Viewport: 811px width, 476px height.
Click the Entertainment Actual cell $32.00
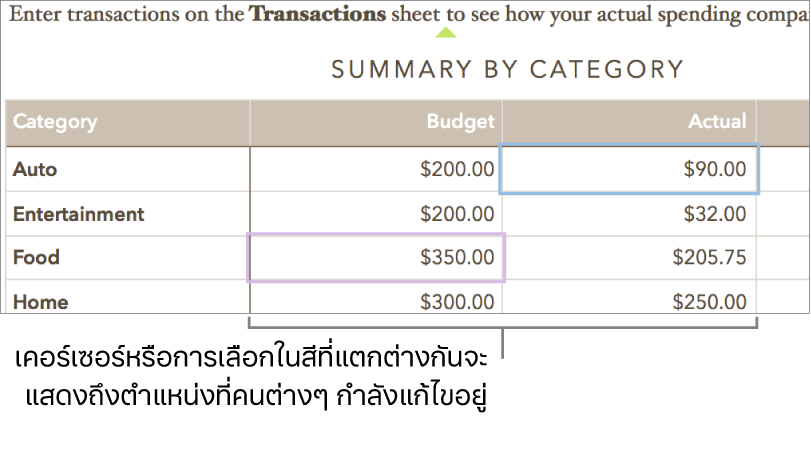(629, 214)
